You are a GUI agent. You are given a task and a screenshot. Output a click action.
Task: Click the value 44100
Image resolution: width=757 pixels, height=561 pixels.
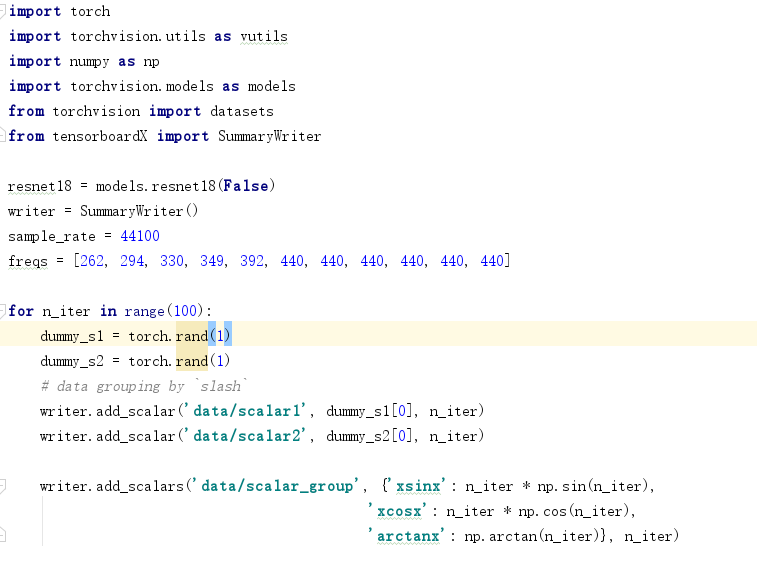140,236
